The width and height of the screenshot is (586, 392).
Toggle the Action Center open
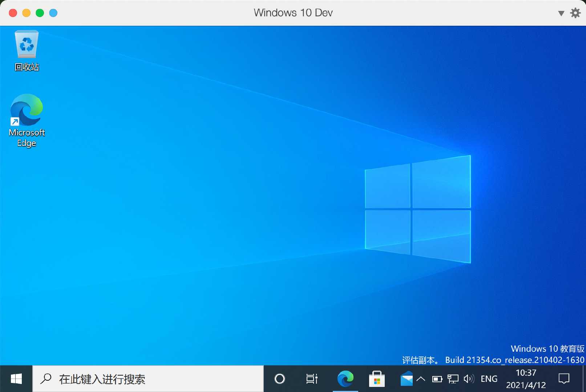click(x=564, y=379)
